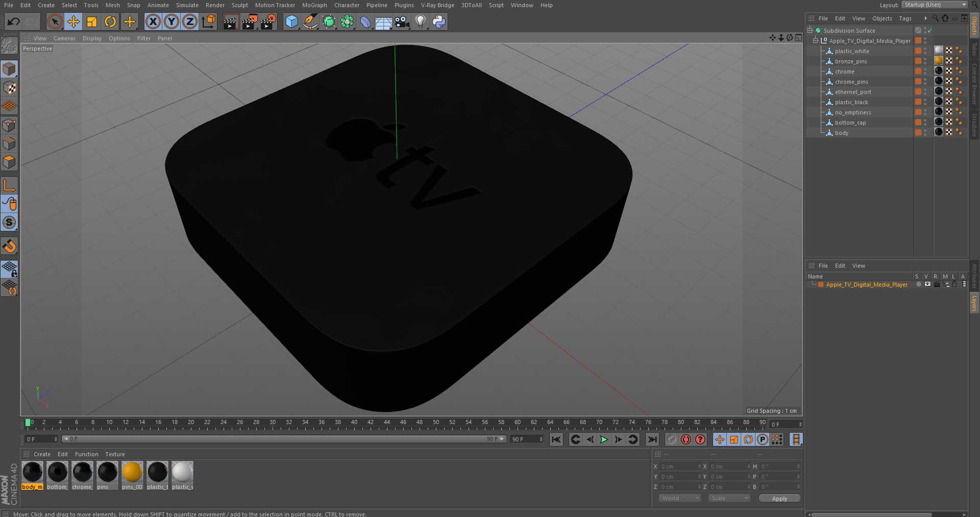This screenshot has height=517, width=980.
Task: Open the Objects menu in Object Manager
Action: click(x=882, y=18)
